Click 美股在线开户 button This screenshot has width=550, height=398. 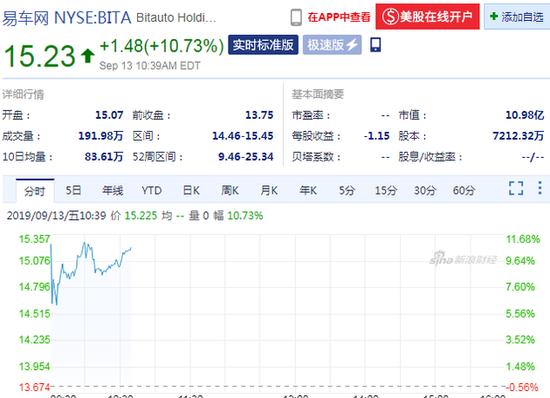[427, 16]
